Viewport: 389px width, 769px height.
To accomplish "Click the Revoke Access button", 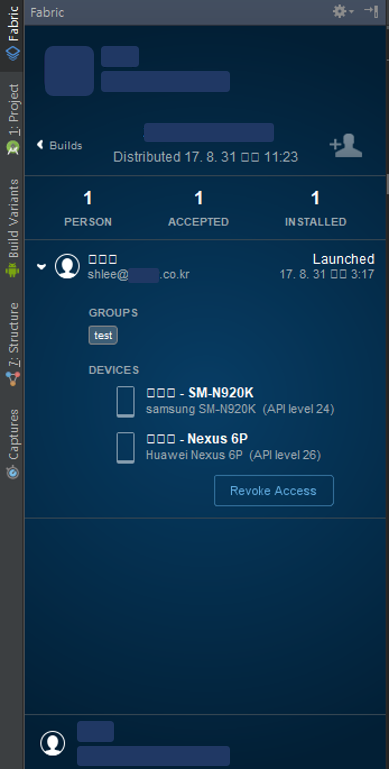I will point(274,490).
